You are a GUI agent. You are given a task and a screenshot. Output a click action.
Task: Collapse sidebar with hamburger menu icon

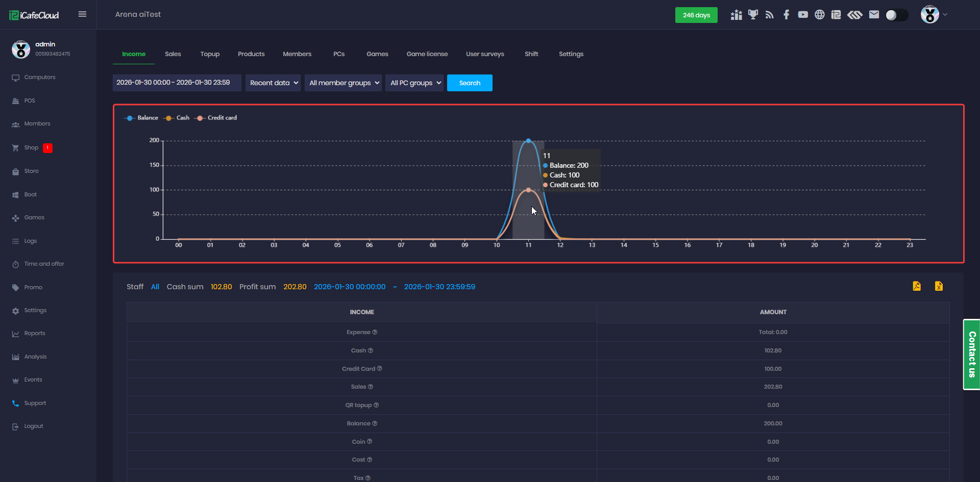coord(82,14)
